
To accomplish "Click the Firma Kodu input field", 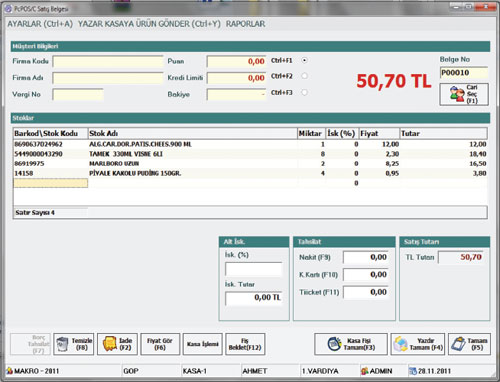I will click(108, 62).
